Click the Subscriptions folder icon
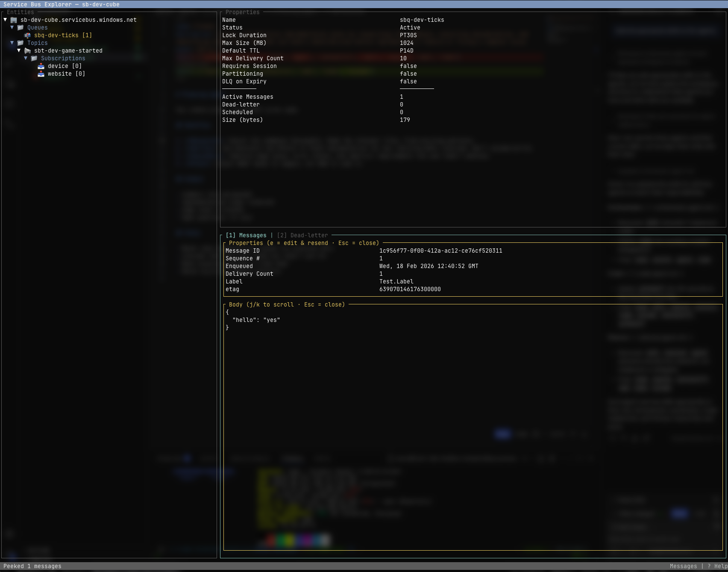Viewport: 728px width, 572px height. (34, 59)
